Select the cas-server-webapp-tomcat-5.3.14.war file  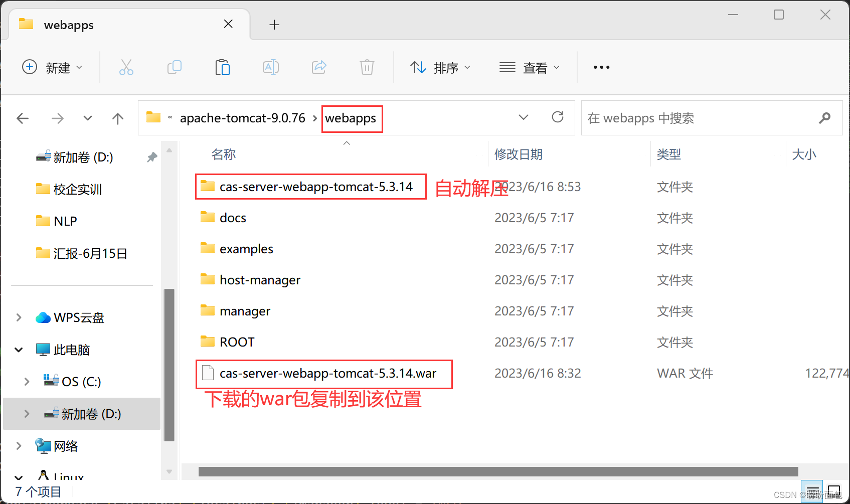click(328, 373)
